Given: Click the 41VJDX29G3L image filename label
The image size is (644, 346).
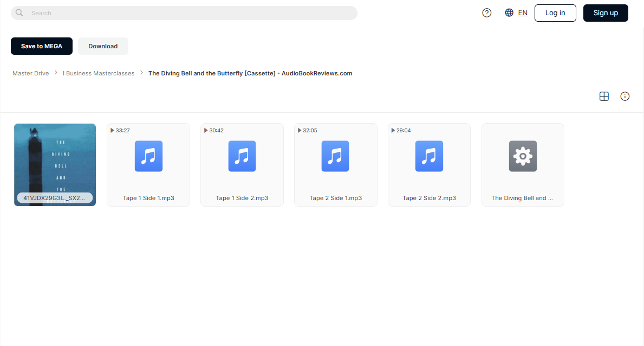Looking at the screenshot, I should 55,198.
